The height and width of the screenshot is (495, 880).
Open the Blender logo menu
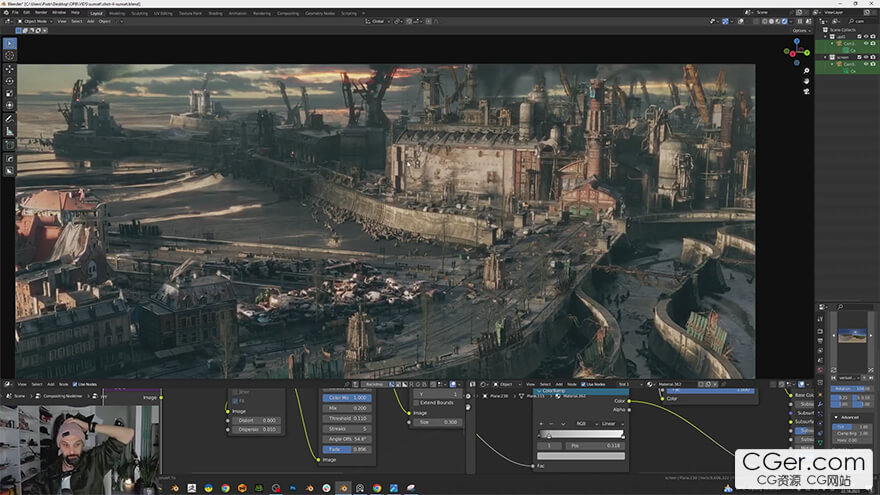pos(6,12)
